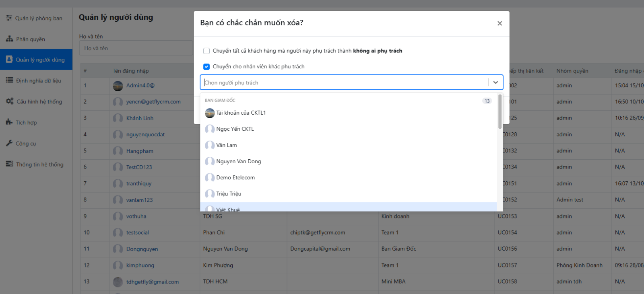Click the Định nghĩa dữ liệu list icon
This screenshot has width=644, height=294.
(9, 80)
